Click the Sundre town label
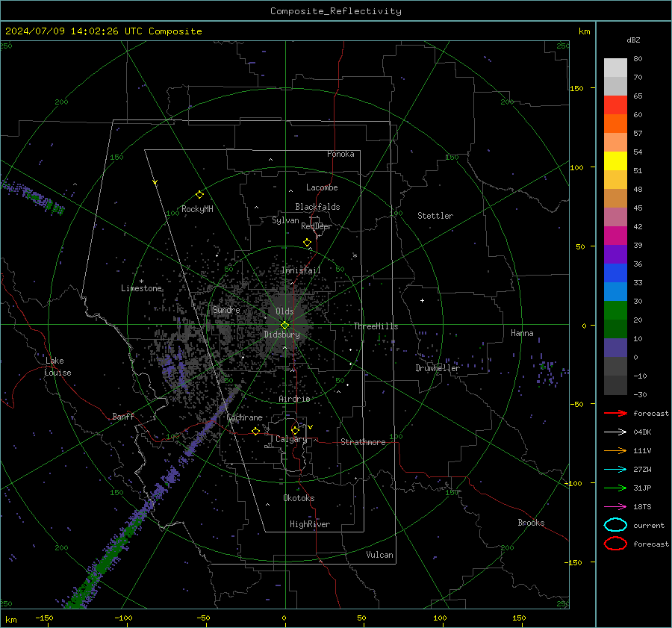This screenshot has width=672, height=628. 226,310
